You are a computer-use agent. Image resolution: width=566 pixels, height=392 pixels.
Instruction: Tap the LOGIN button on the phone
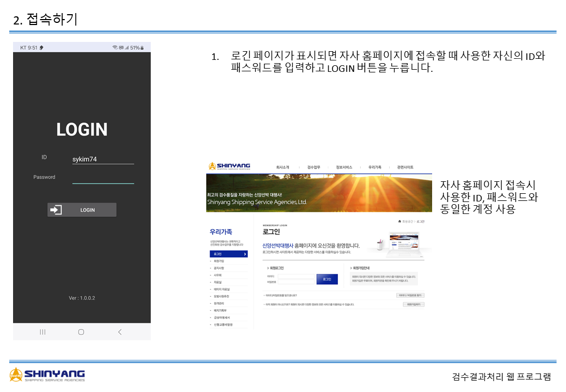tap(82, 210)
